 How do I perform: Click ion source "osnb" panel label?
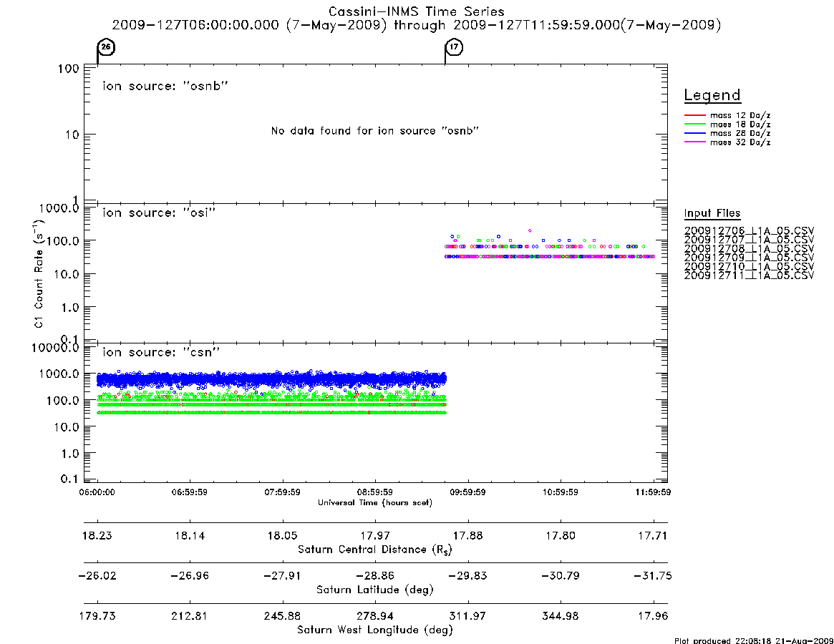point(165,86)
